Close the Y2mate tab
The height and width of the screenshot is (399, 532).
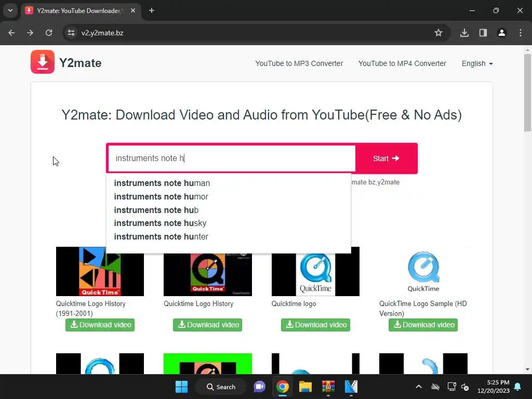pyautogui.click(x=133, y=10)
